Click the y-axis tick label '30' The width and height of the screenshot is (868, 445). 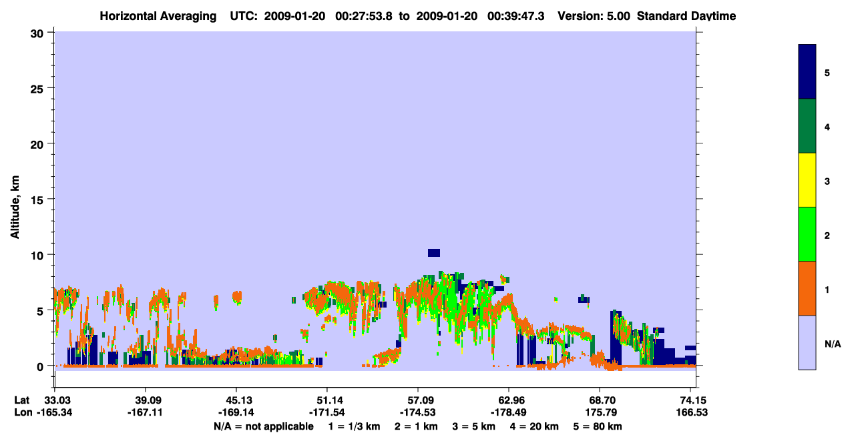[x=38, y=33]
